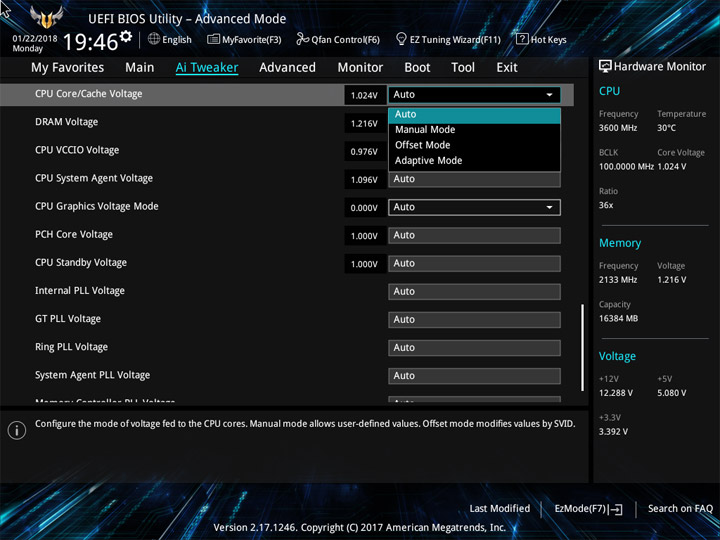This screenshot has height=540, width=720.
Task: Select System Agent PLL Voltage label
Action: pos(93,375)
